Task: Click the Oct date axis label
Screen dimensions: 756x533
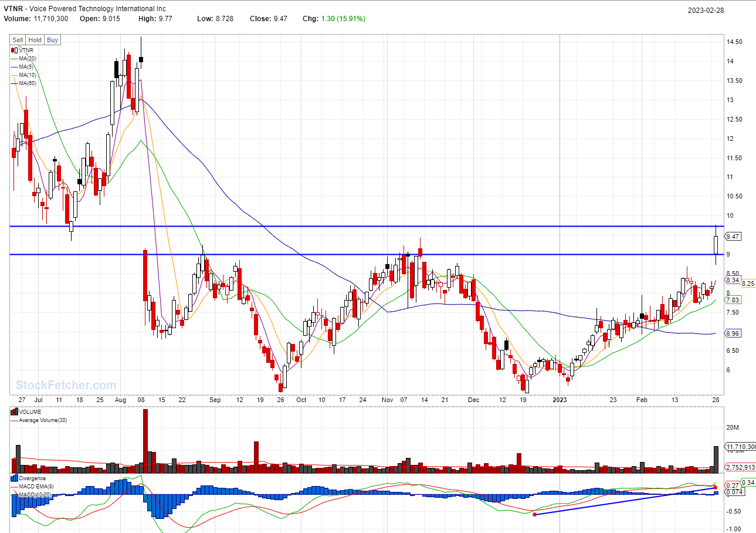Action: (x=301, y=400)
